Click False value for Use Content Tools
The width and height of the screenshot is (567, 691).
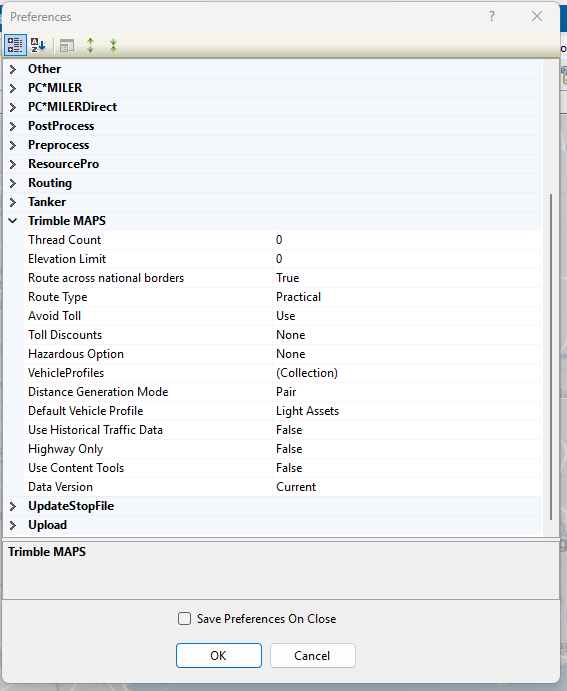pos(408,467)
